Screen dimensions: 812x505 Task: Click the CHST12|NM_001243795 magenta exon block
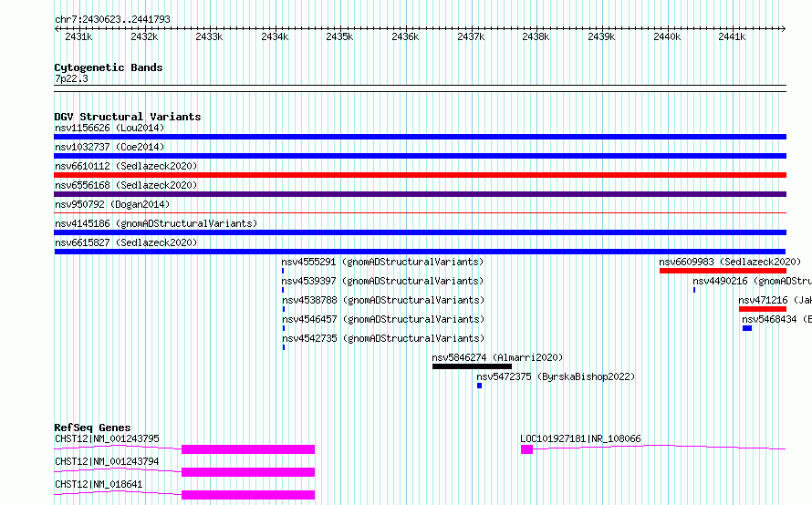tap(248, 449)
